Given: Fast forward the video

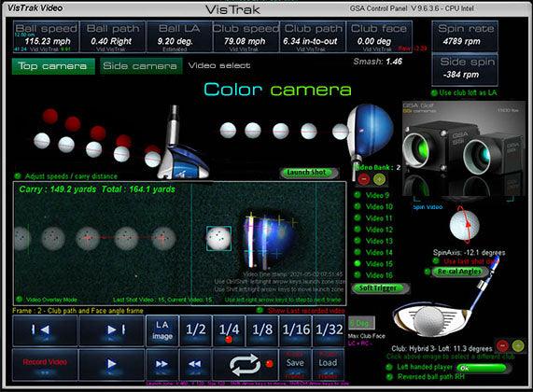Looking at the screenshot, I should point(162,363).
